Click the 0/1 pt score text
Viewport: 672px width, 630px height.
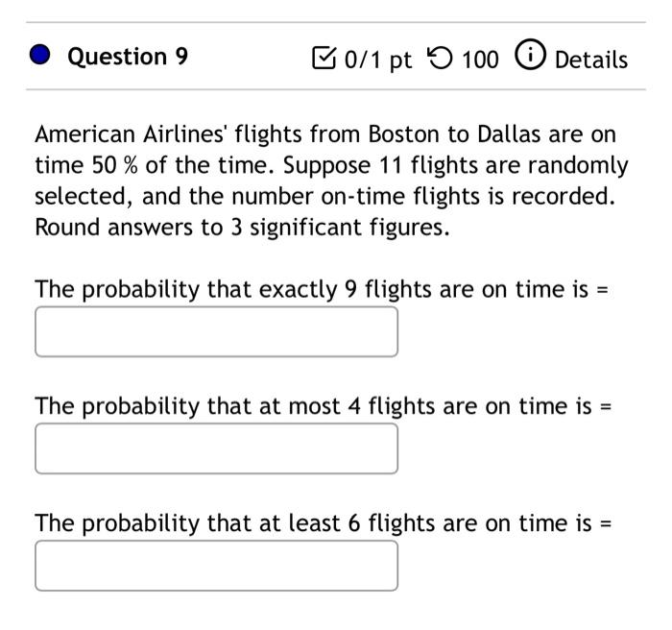(378, 60)
